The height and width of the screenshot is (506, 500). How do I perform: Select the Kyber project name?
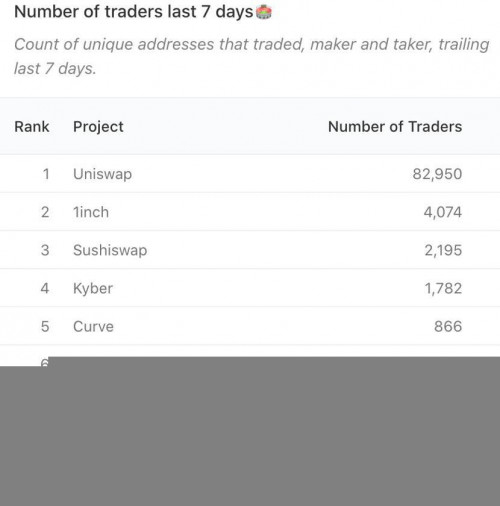(x=93, y=289)
